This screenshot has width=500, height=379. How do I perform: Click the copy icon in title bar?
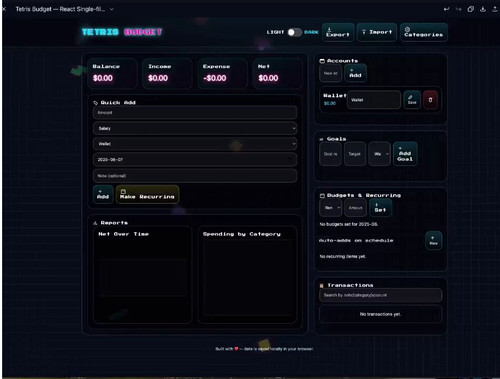pyautogui.click(x=471, y=9)
